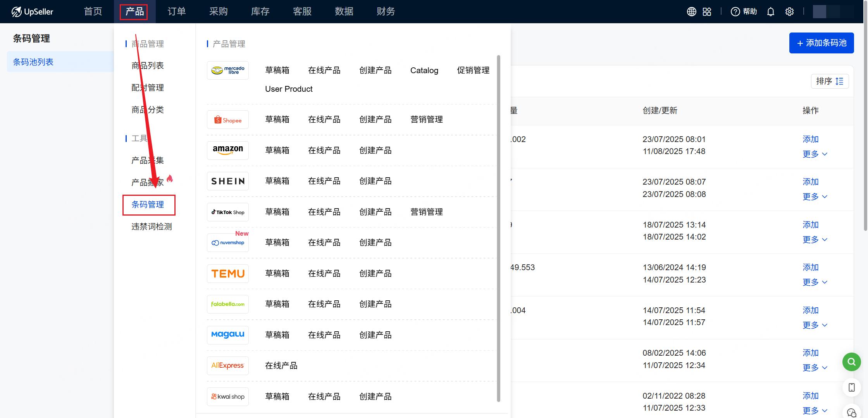Click the product menu vertical scrollbar
Viewport: 868px width, 418px height.
click(x=498, y=228)
